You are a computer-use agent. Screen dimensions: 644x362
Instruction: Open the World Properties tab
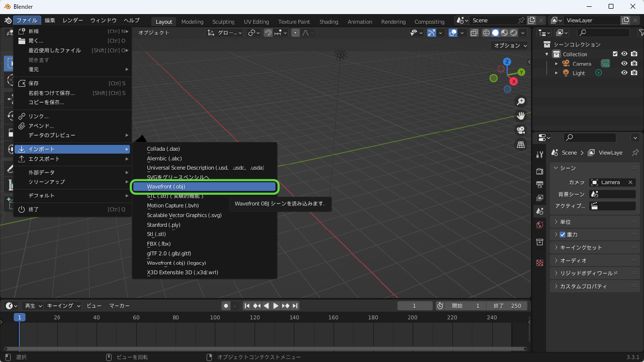tap(539, 225)
